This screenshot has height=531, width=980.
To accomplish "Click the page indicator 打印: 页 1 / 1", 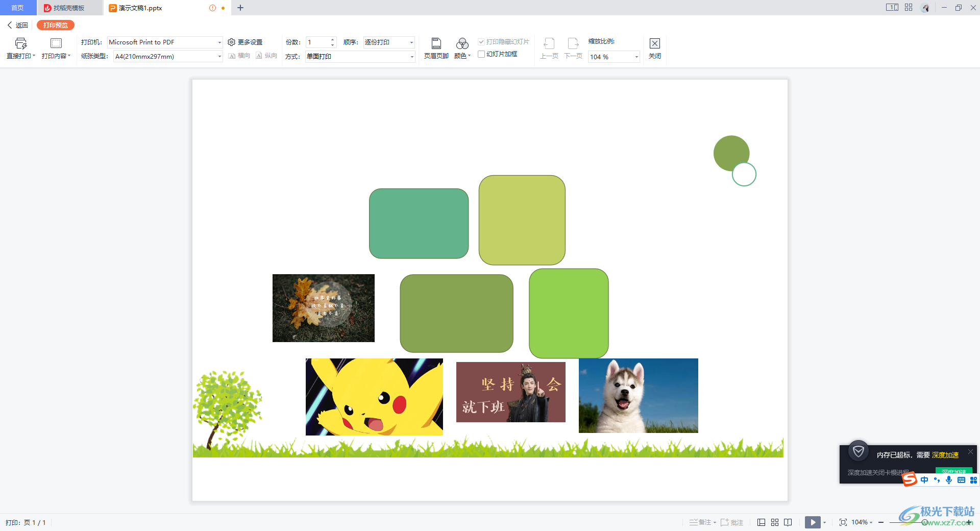I will [26, 522].
